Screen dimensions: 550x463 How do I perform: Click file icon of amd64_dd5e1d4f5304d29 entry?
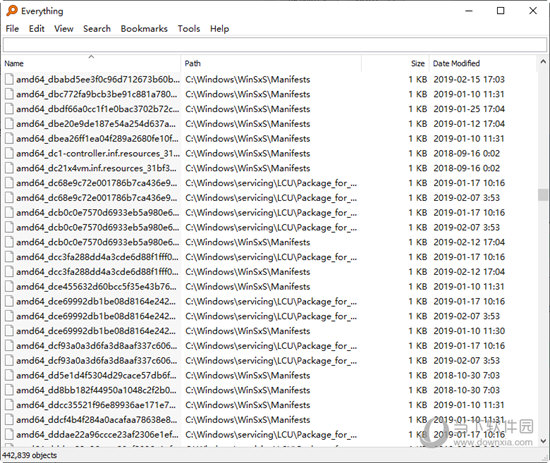tap(9, 375)
